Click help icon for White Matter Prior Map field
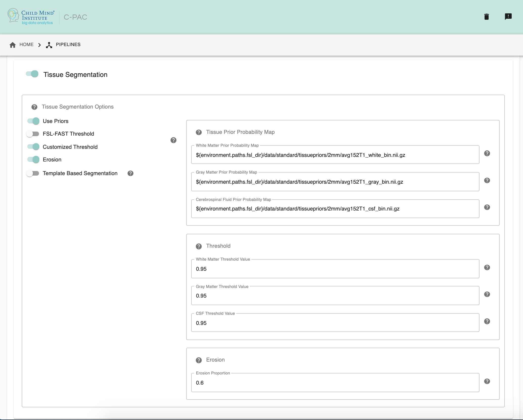This screenshot has width=523, height=420. pyautogui.click(x=487, y=154)
